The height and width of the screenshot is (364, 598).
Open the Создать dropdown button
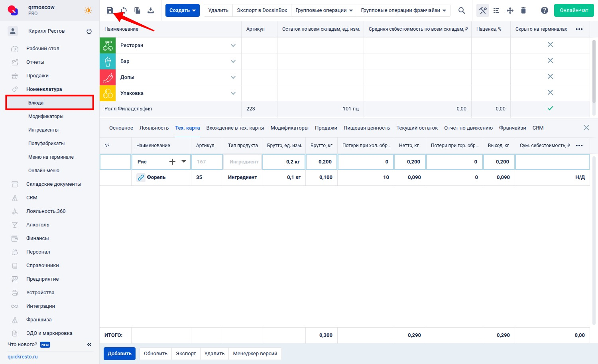click(x=182, y=10)
